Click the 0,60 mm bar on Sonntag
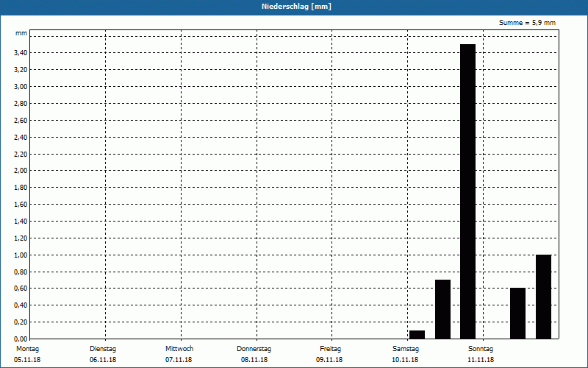 517,314
